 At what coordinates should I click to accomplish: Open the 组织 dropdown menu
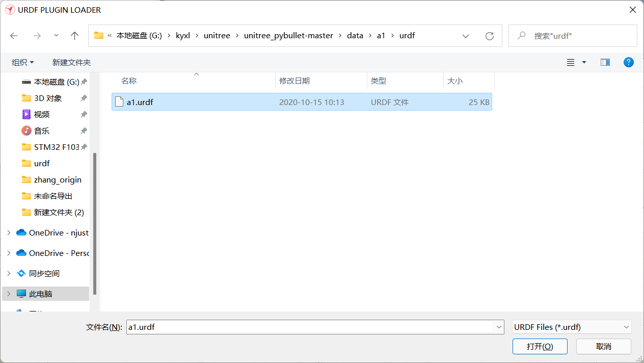tap(22, 62)
